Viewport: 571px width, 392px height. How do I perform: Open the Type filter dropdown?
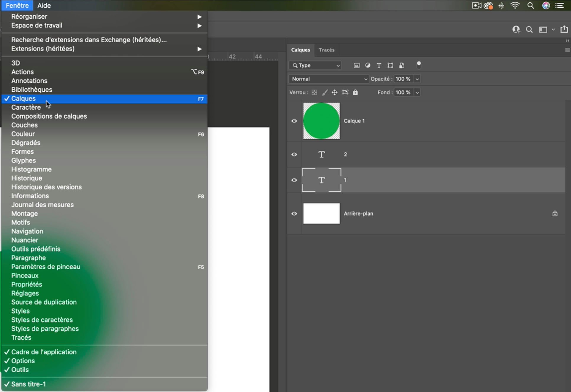(x=315, y=65)
